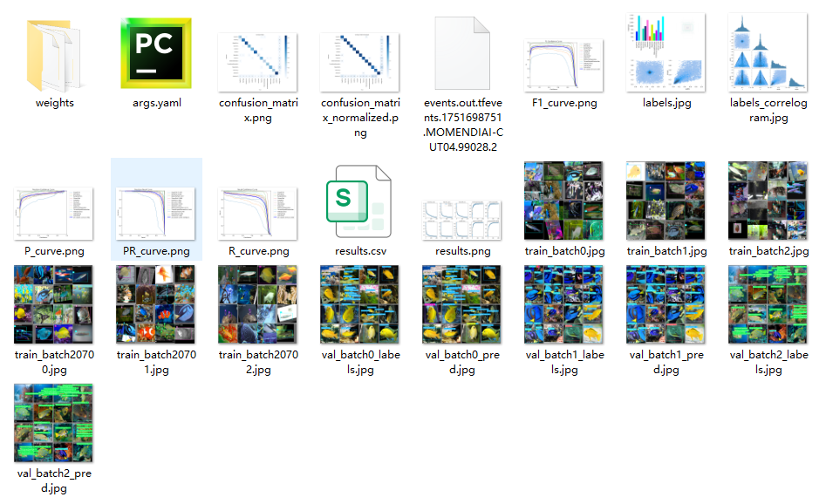The image size is (819, 504).
Task: Click the 'results.csv' file name
Action: (x=360, y=251)
